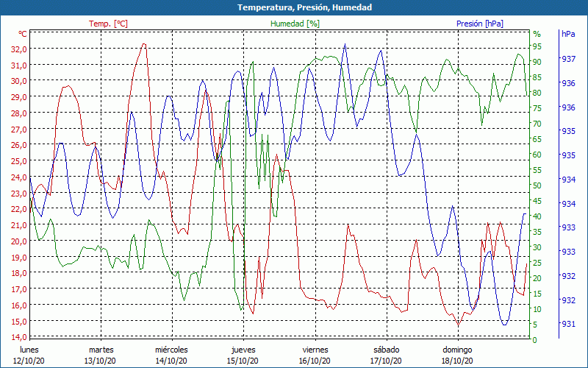Click the green '40' humidity axis value
Image resolution: width=588 pixels, height=368 pixels.
pyautogui.click(x=537, y=216)
